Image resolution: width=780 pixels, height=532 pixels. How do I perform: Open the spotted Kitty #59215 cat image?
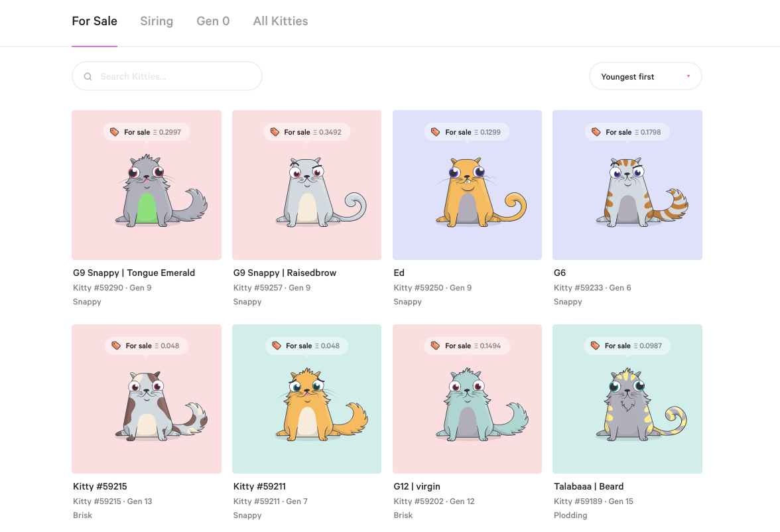pyautogui.click(x=147, y=399)
